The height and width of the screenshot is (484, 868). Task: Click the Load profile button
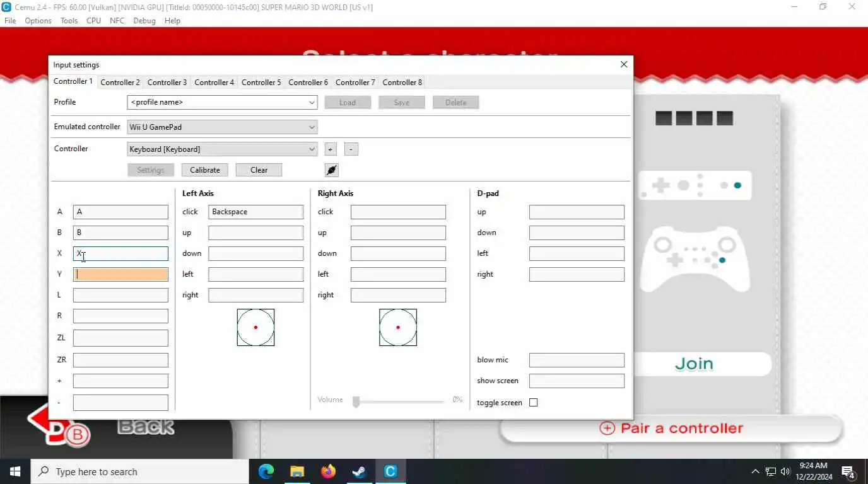click(x=348, y=102)
